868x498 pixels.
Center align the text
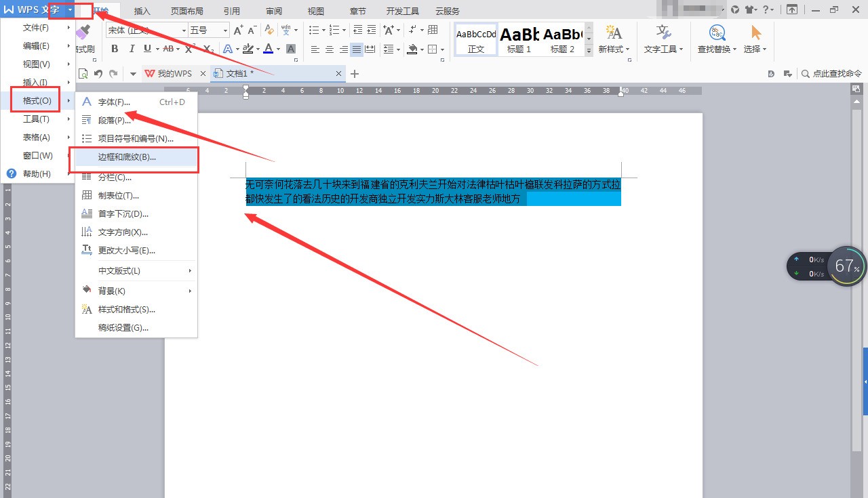click(330, 49)
